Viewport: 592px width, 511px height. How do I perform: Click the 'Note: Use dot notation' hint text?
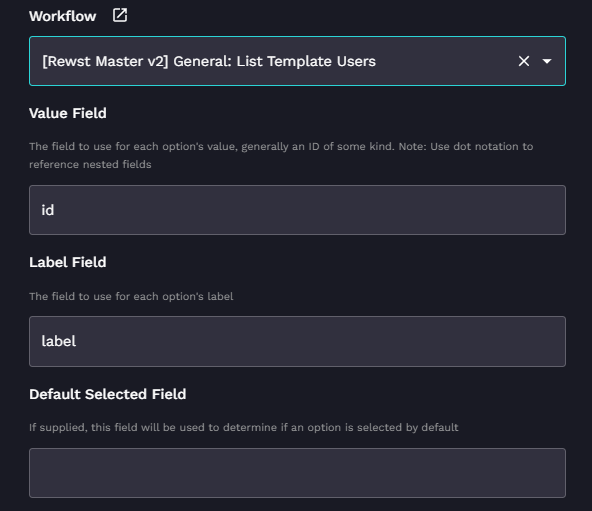[x=458, y=147]
